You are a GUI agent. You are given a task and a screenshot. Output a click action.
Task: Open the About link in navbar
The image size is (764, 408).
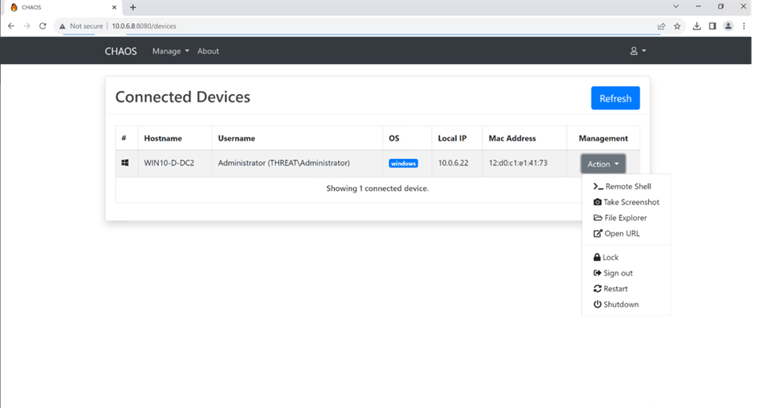point(208,51)
